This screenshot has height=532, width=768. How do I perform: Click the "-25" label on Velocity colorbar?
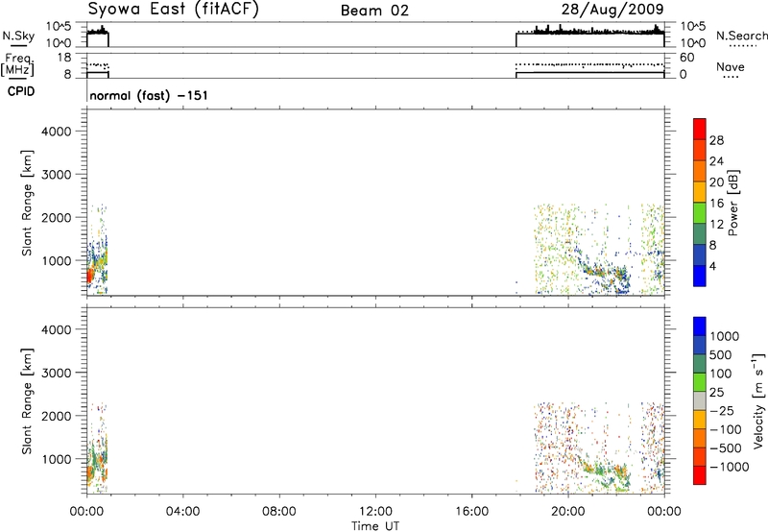click(x=722, y=411)
